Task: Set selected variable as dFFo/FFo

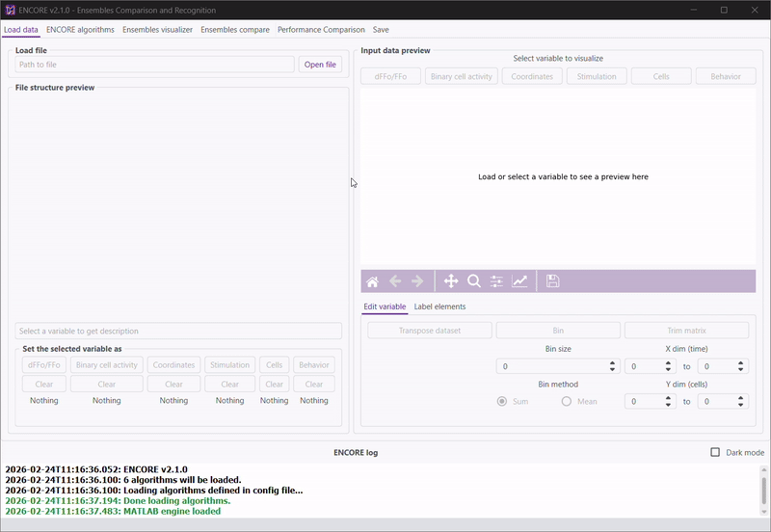Action: tap(43, 365)
